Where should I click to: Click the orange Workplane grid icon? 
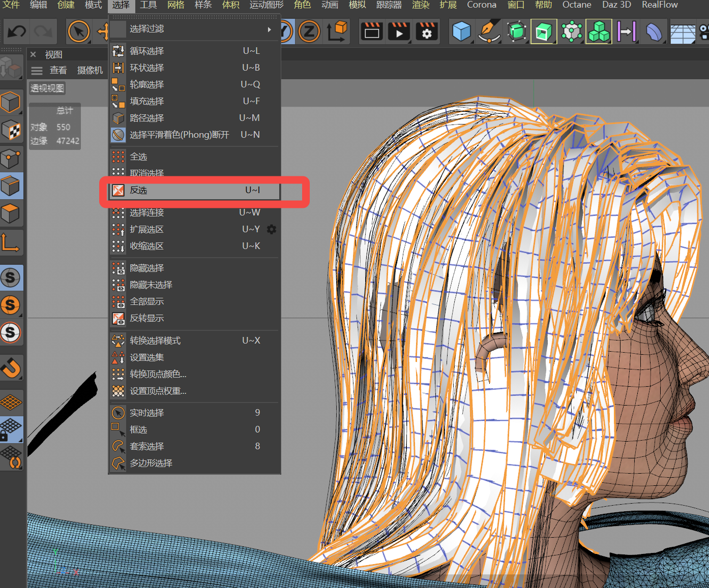coord(11,402)
